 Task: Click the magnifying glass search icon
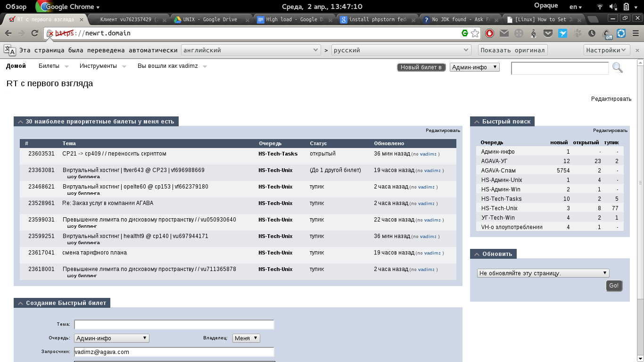[618, 68]
